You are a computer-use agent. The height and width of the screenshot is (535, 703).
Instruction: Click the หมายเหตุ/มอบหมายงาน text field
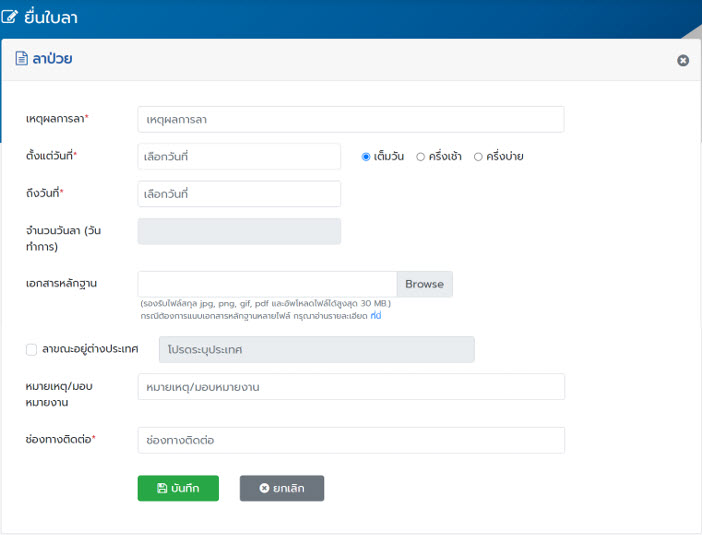coord(350,387)
